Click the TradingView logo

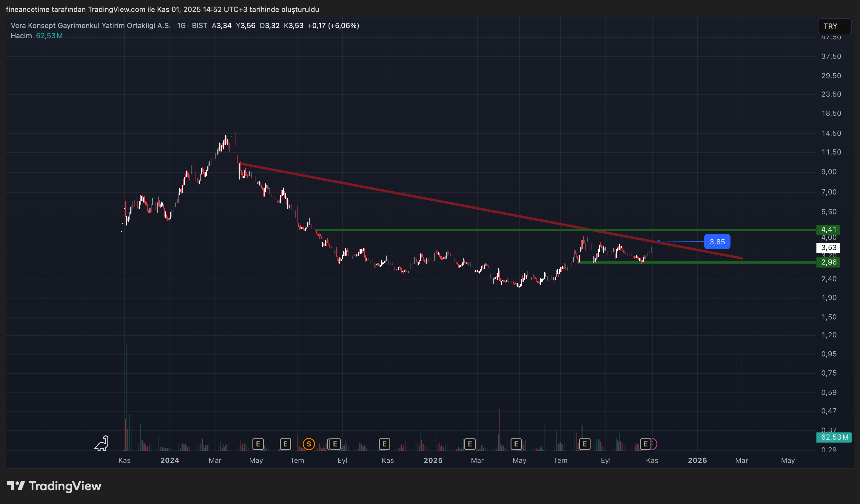pos(55,486)
